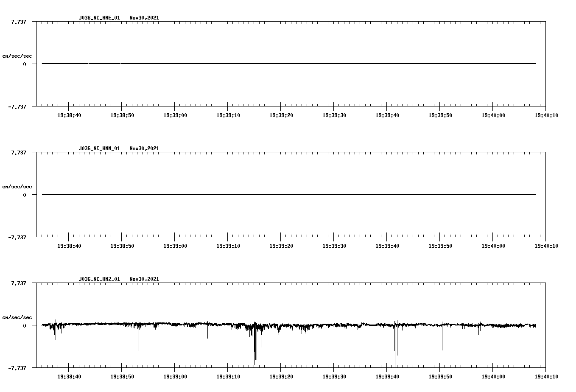Image resolution: width=576 pixels, height=392 pixels.
Task: Click the 19:39:10 time label under HNZ plot
Action: 228,376
